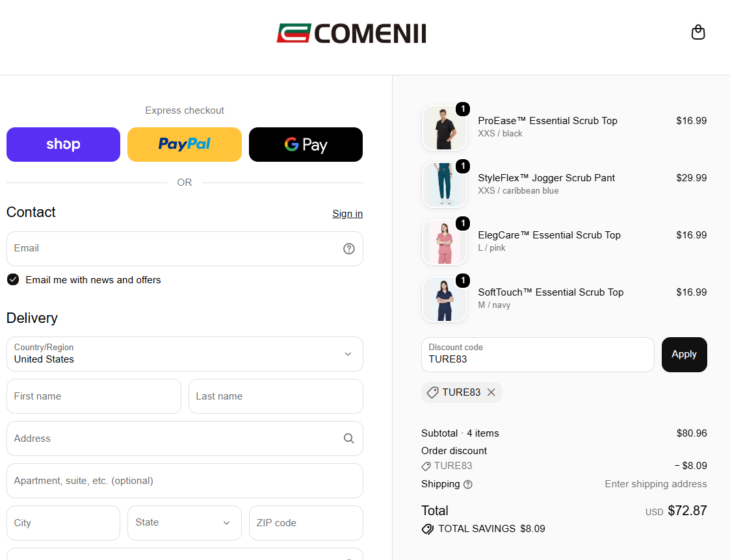This screenshot has width=730, height=560.
Task: Click the email help question mark icon
Action: pos(348,249)
